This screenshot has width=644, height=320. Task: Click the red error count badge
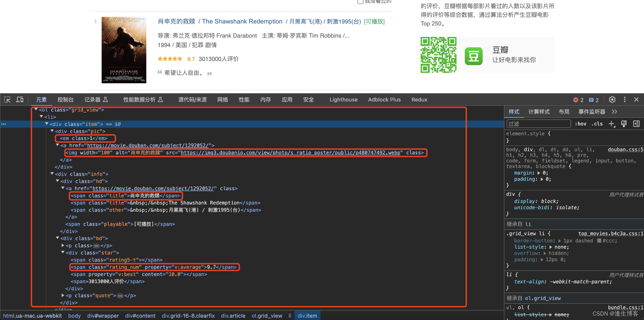pyautogui.click(x=578, y=100)
